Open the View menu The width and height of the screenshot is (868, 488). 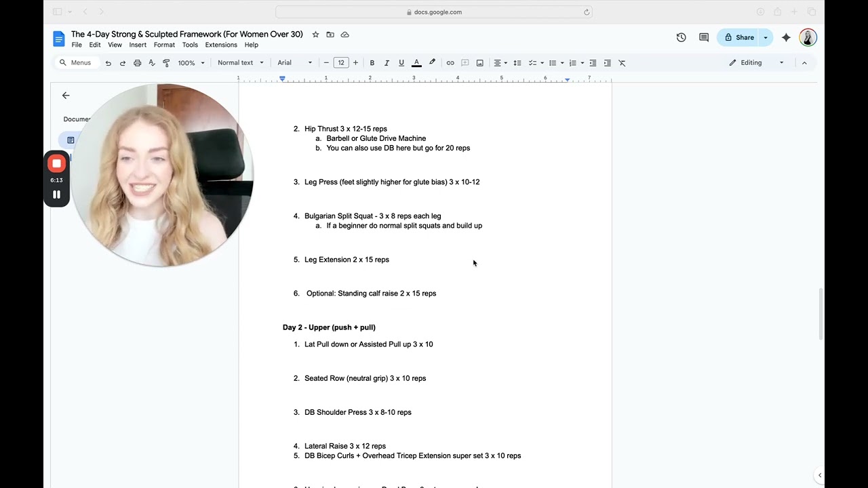[x=115, y=45]
